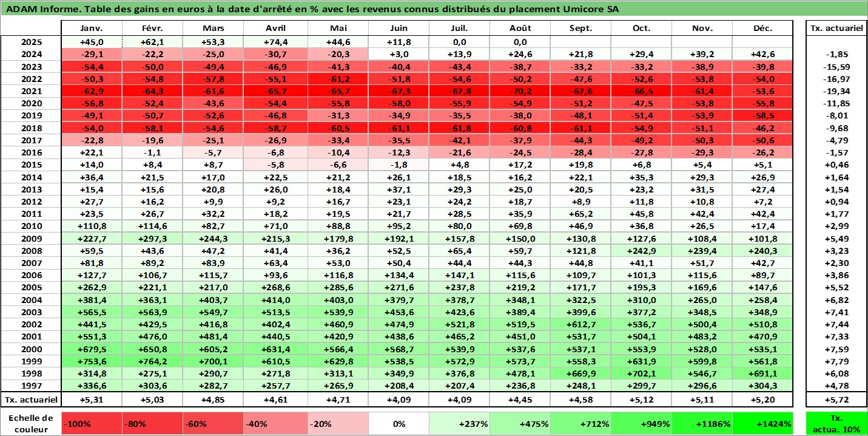The height and width of the screenshot is (436, 868).
Task: Select the 'Déc.' column header
Action: coord(763,29)
